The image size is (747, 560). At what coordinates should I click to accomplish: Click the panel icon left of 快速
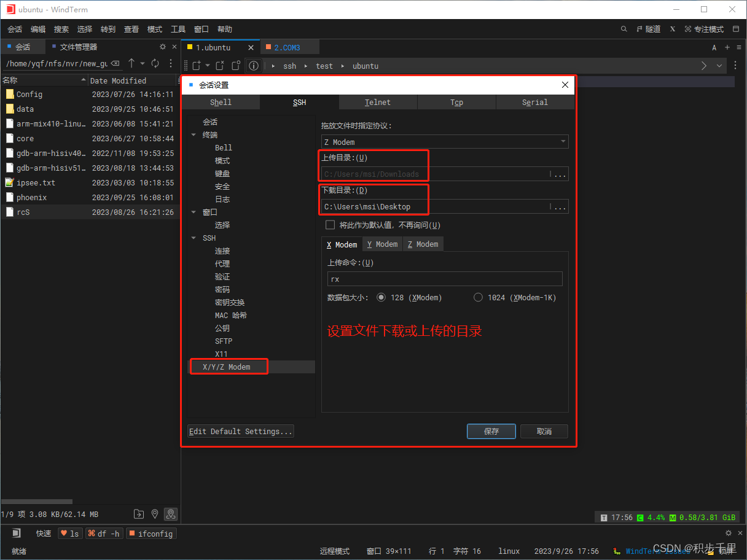point(17,533)
